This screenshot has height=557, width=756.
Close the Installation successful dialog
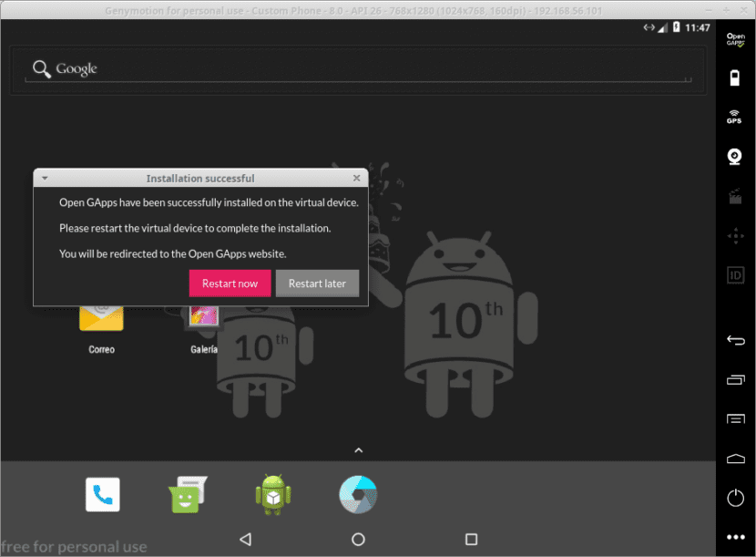click(356, 179)
